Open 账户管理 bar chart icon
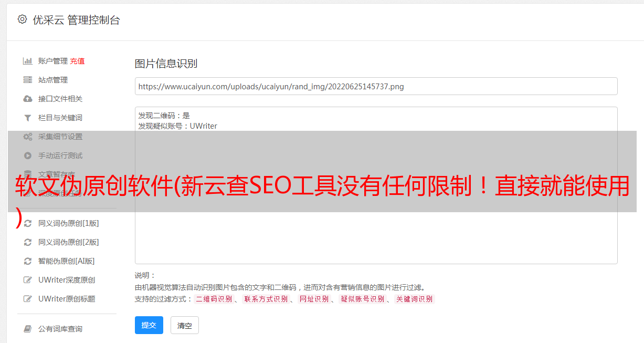644x343 pixels. tap(28, 61)
